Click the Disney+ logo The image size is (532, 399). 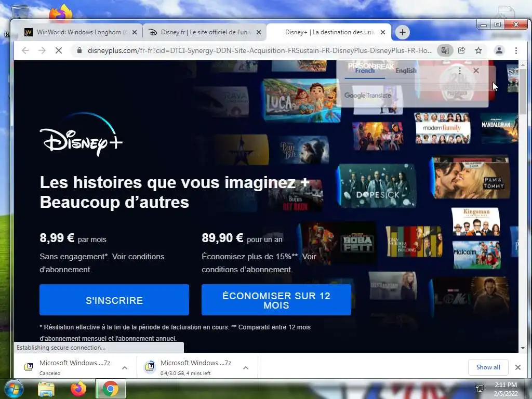click(81, 135)
